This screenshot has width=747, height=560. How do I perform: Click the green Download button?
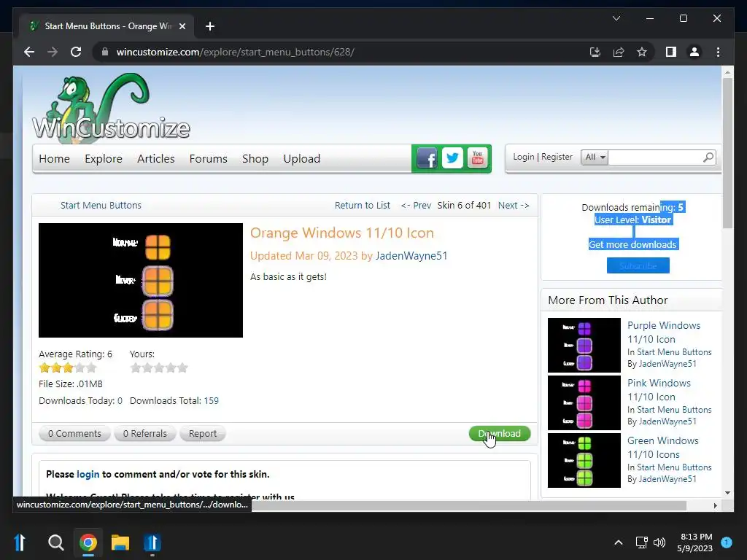pos(500,433)
